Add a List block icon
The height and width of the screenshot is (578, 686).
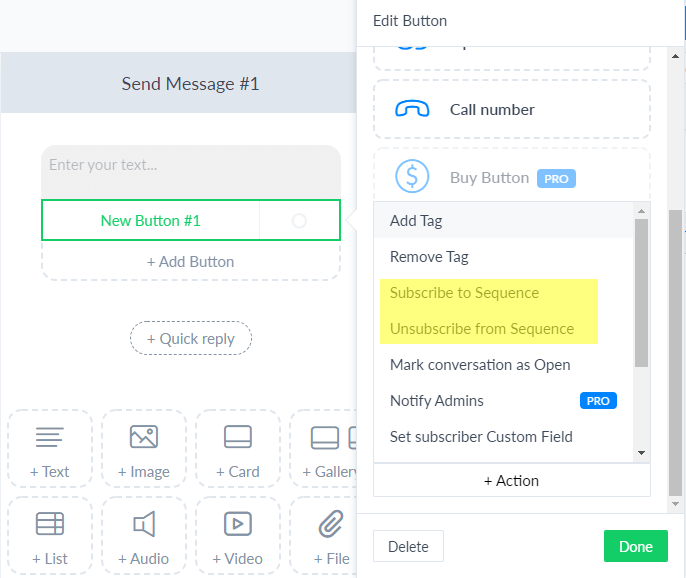point(49,524)
